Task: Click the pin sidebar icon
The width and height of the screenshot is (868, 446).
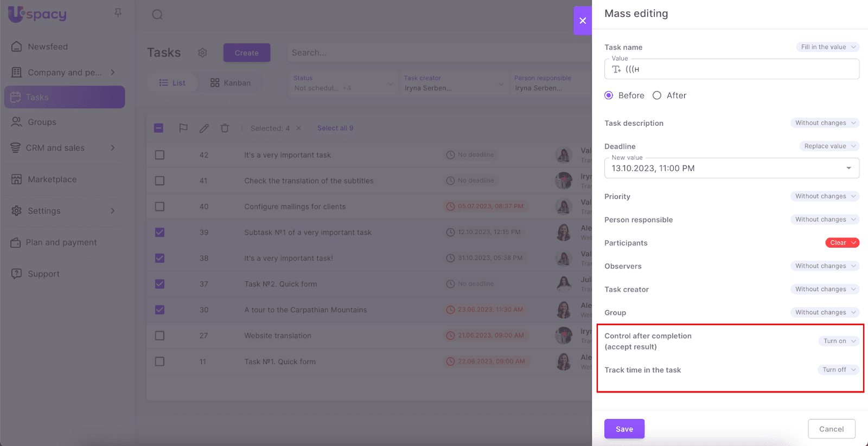Action: coord(118,12)
